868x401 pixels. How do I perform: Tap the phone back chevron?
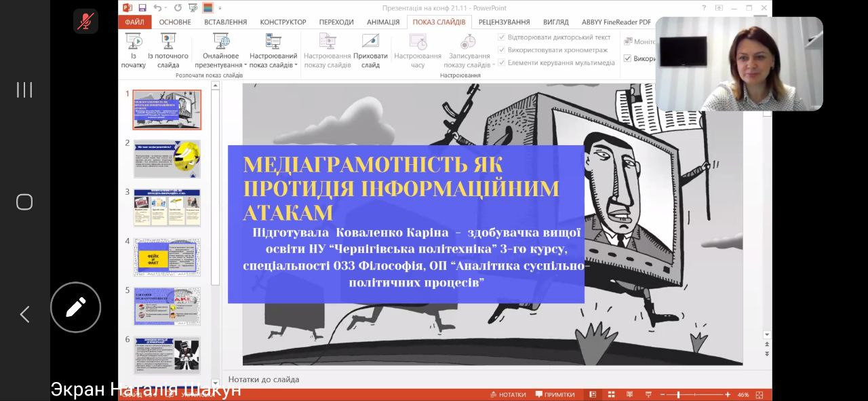24,314
